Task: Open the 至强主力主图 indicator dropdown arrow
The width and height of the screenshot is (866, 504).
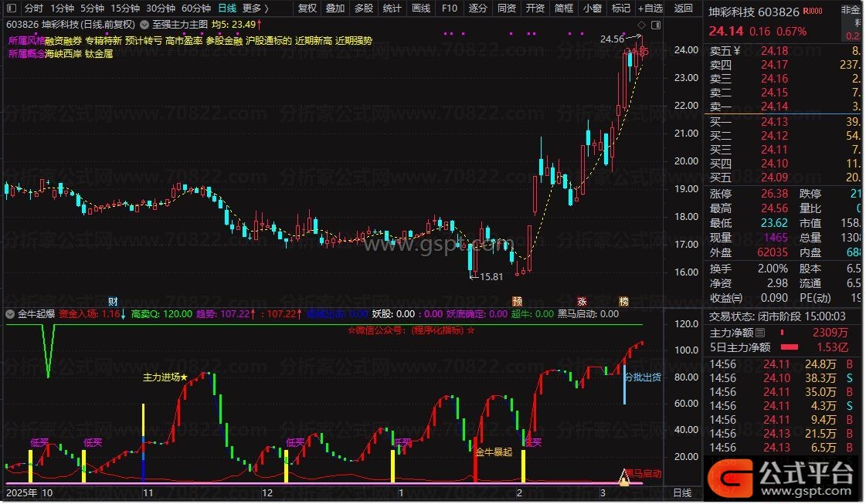Action: click(x=144, y=24)
